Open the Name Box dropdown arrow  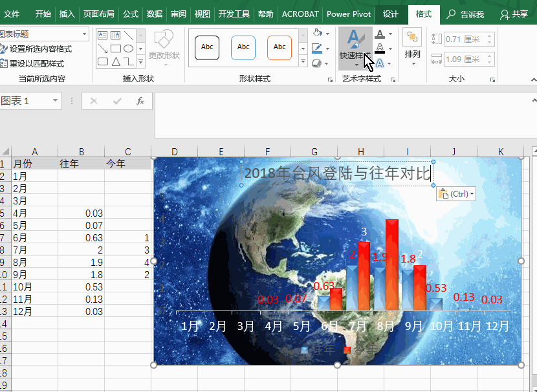55,101
